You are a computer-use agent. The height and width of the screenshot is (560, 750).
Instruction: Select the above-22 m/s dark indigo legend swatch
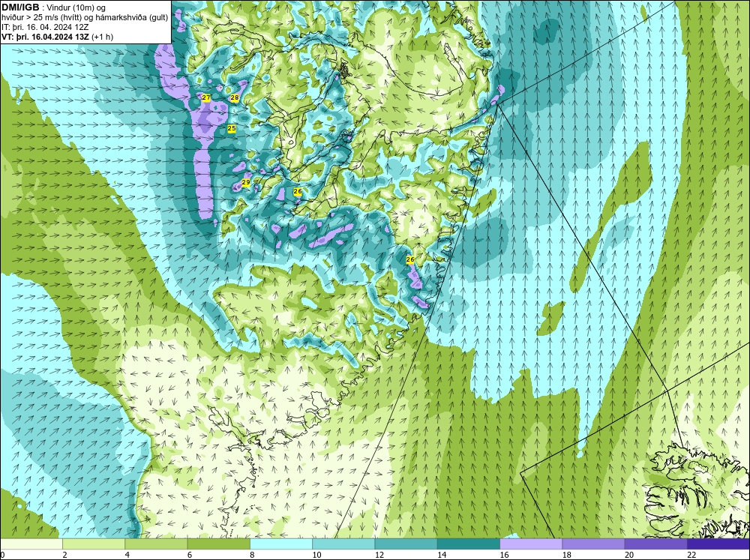tap(718, 544)
